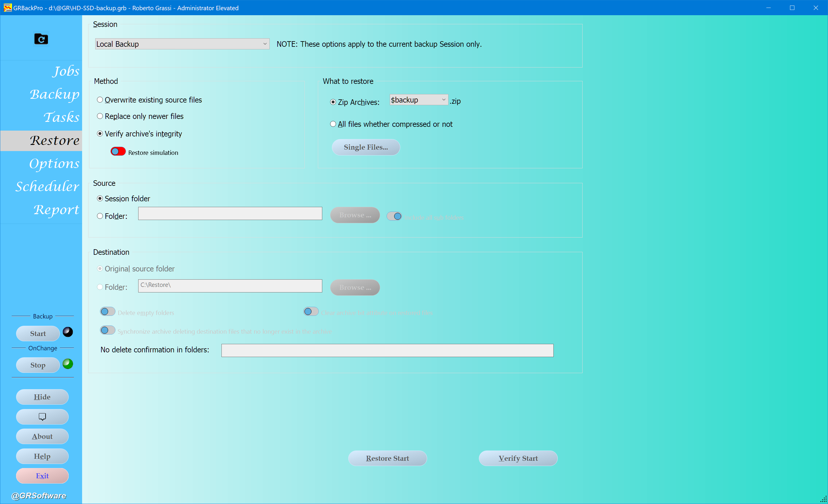Switch to the Options section
The image size is (828, 504).
tap(54, 163)
